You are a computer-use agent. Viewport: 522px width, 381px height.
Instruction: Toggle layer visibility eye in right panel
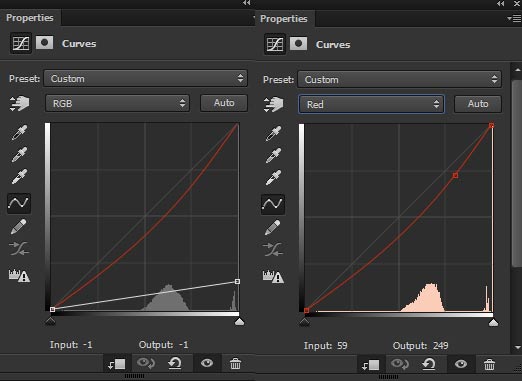click(x=461, y=364)
